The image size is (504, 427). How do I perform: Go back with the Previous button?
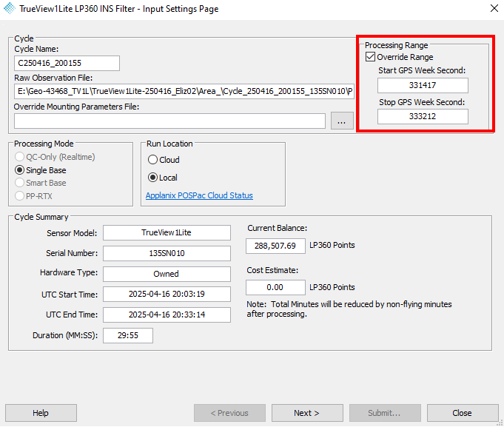pyautogui.click(x=229, y=413)
